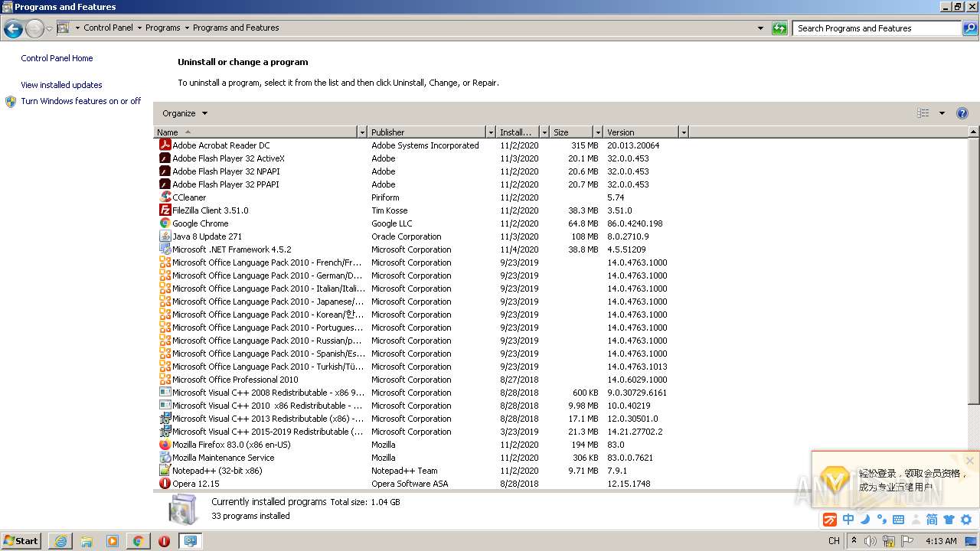Click Control Panel in the breadcrumb

click(108, 28)
